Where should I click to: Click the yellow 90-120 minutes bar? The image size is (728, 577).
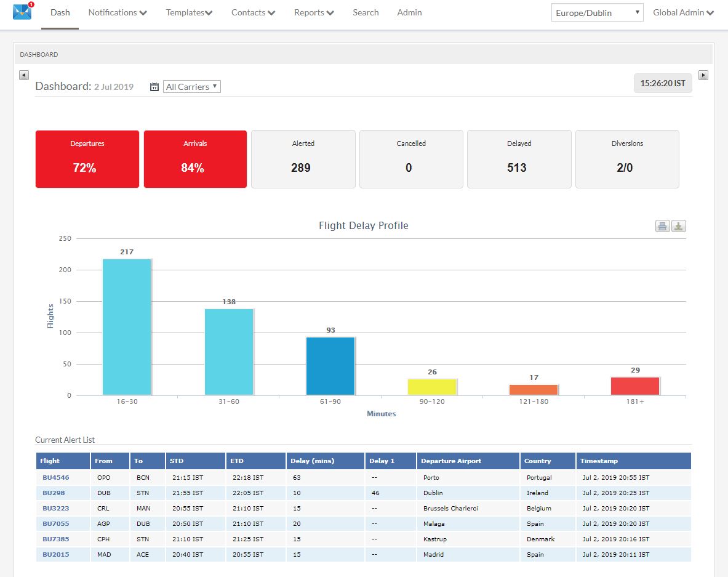(432, 387)
